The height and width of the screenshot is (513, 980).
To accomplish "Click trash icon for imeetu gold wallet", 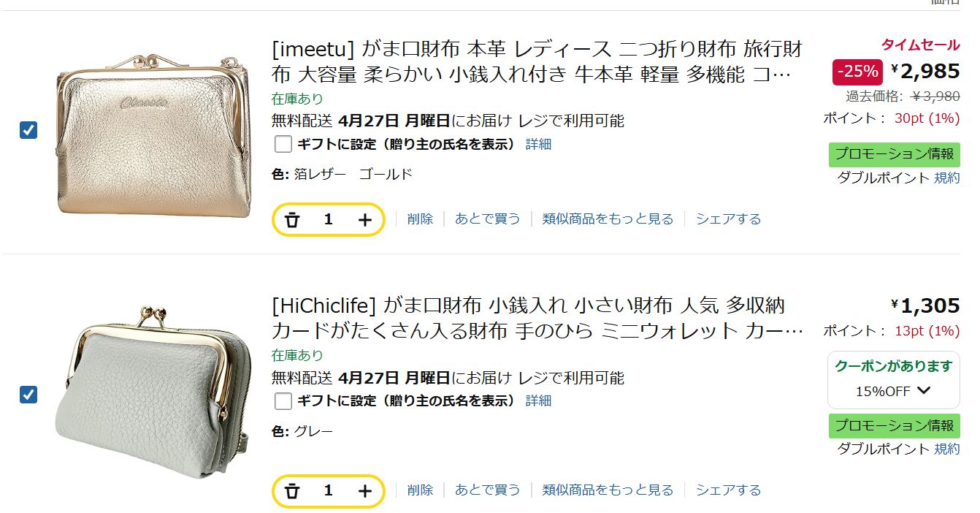I will (x=293, y=219).
